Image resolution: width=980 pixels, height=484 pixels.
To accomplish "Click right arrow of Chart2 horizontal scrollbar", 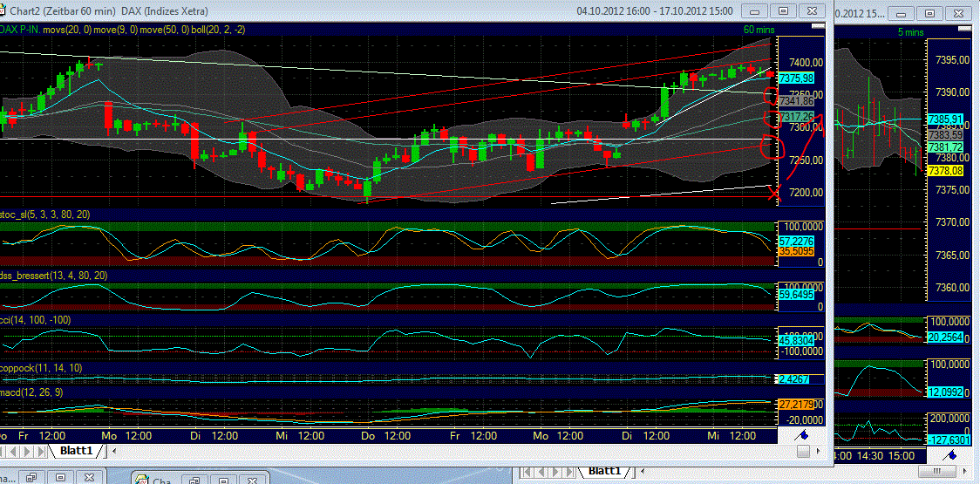I will [818, 451].
